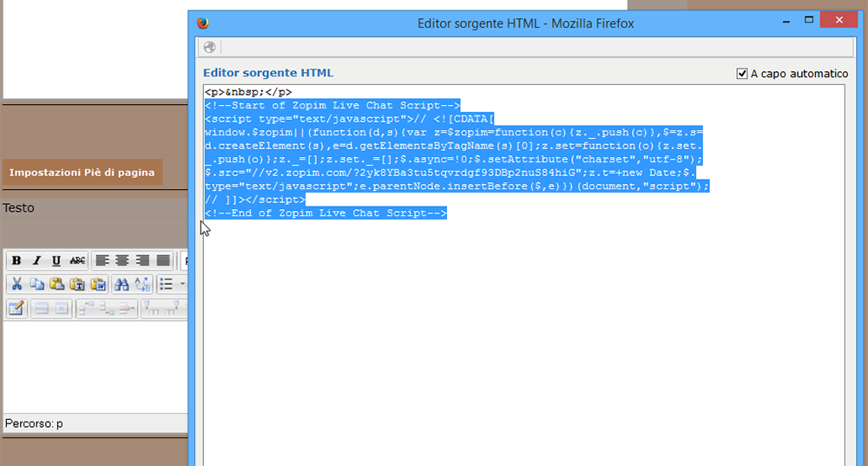Click the script type="text/javascript" opening line
Image resolution: width=868 pixels, height=466 pixels.
[x=349, y=118]
